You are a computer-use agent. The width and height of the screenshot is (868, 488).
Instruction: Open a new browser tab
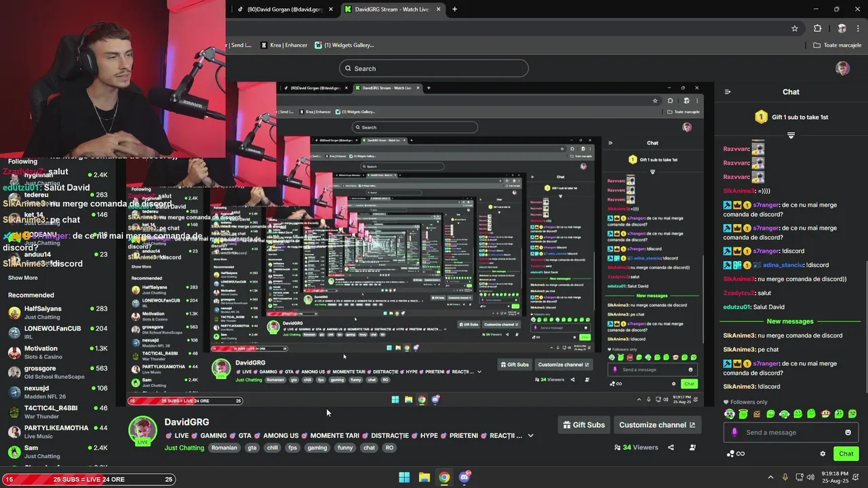point(454,9)
